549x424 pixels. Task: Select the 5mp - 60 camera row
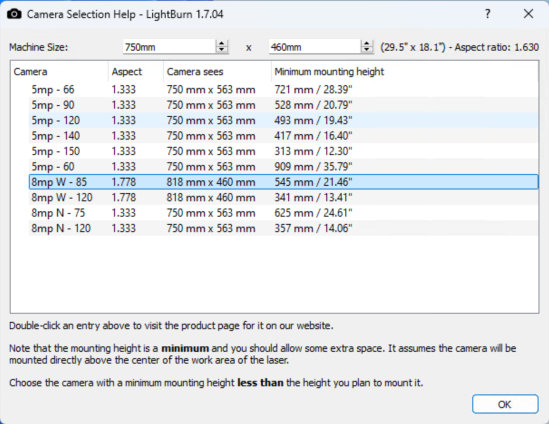pyautogui.click(x=283, y=167)
